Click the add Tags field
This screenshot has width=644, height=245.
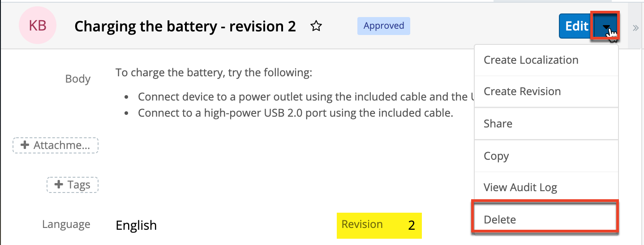(73, 185)
